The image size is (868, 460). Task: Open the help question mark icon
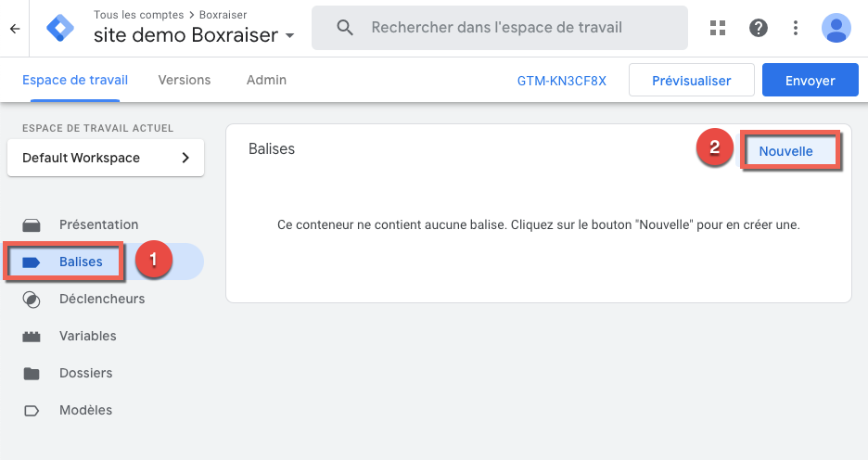(x=759, y=28)
